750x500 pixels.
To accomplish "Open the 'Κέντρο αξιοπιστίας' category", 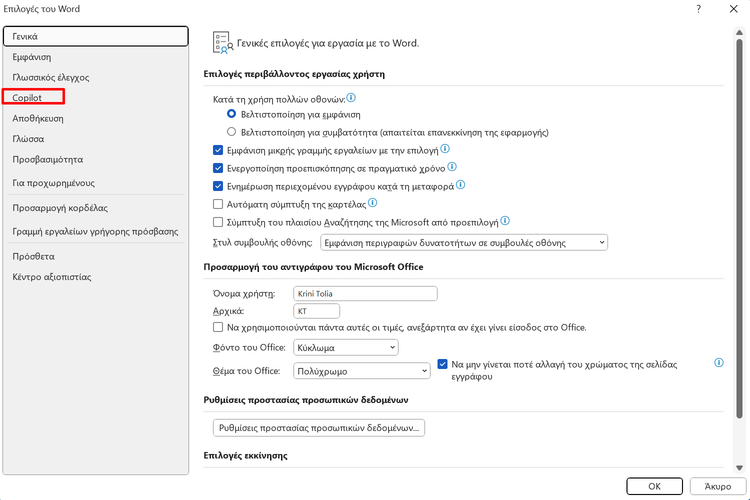I will 46,275.
